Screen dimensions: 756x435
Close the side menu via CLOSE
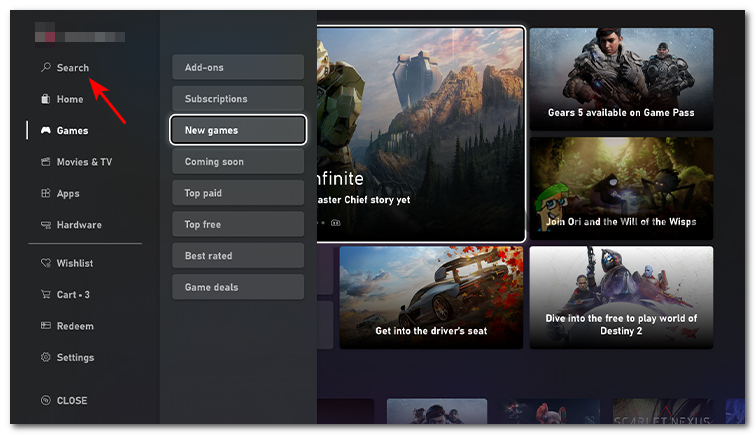[x=72, y=400]
